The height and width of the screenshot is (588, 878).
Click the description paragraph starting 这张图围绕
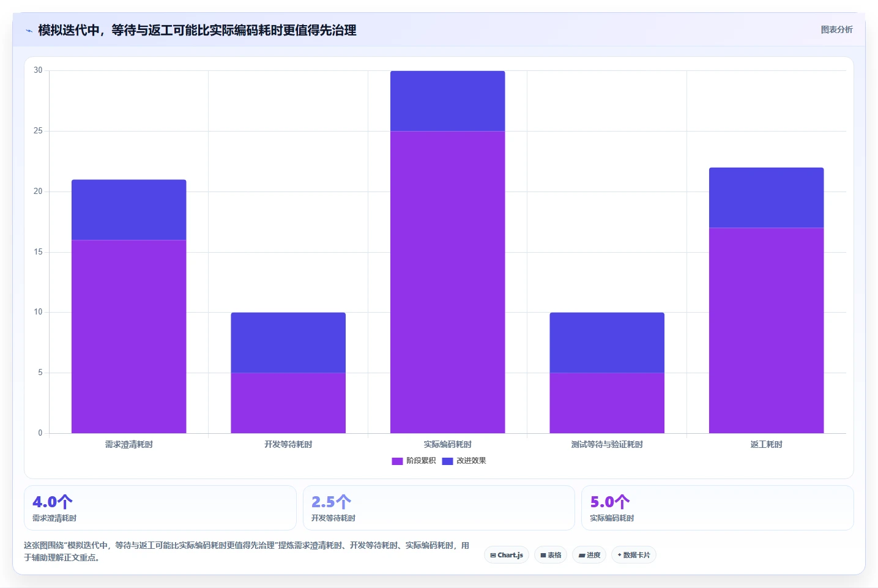point(247,551)
